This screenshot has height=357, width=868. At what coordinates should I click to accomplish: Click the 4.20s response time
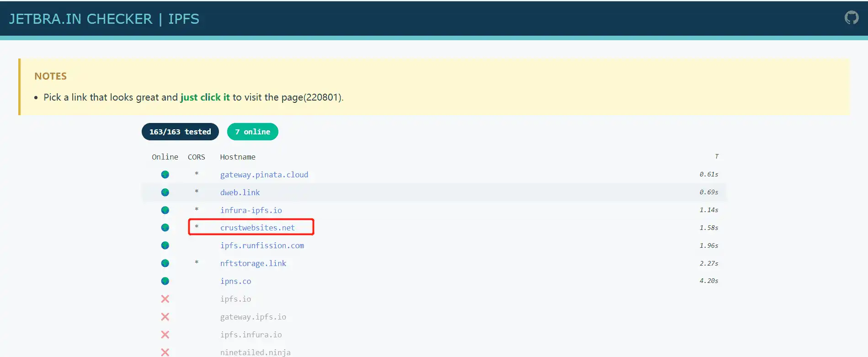click(709, 281)
